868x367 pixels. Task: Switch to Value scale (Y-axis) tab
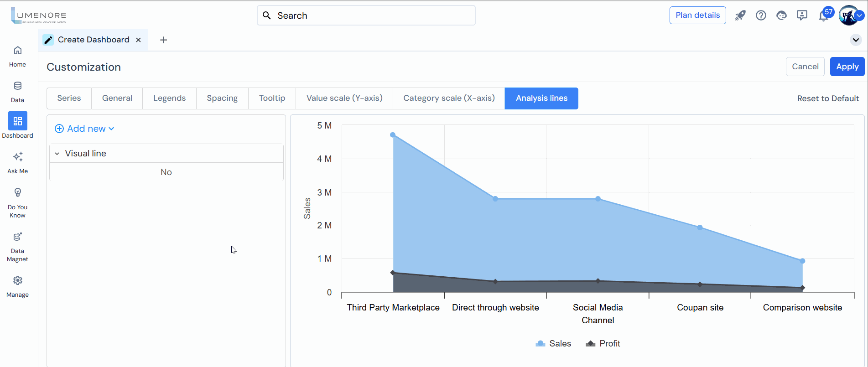(344, 98)
